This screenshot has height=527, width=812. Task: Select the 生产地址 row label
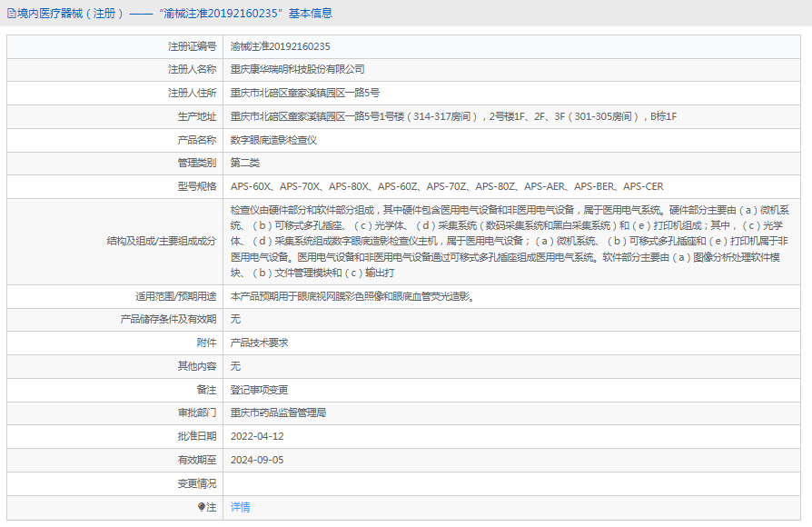[190, 116]
